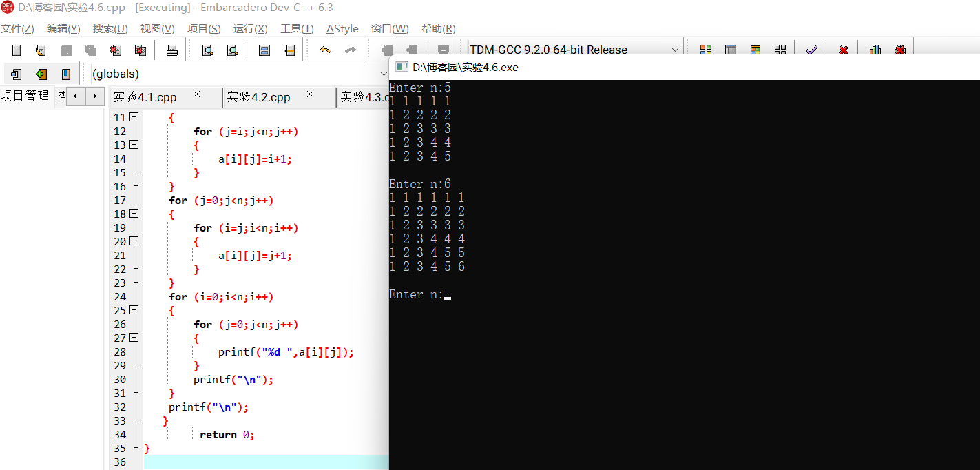The image size is (980, 470).
Task: Open the 工具(T) menu
Action: (x=297, y=29)
